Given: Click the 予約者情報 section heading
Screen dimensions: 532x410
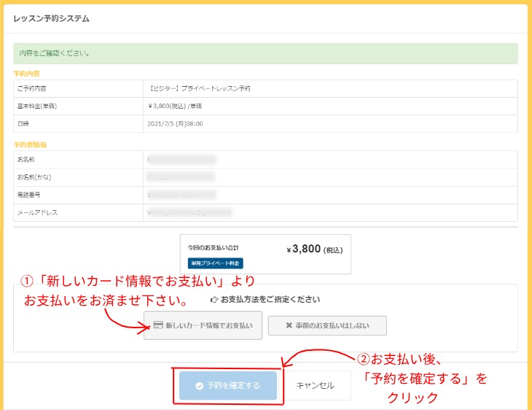Looking at the screenshot, I should [x=30, y=144].
